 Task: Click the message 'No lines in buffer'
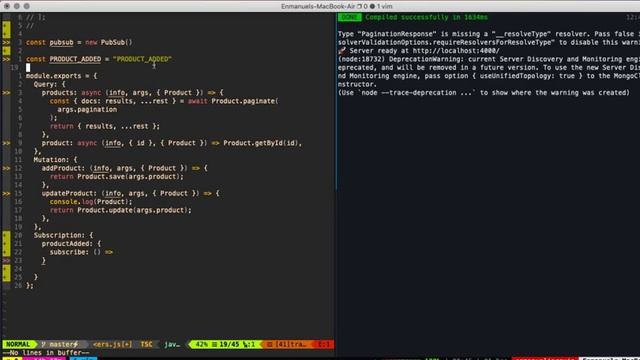pos(46,353)
